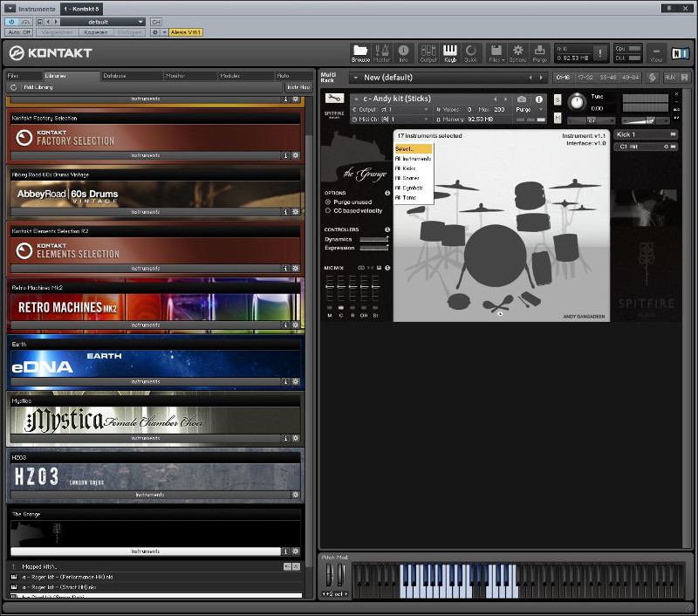Open info for Abbey Road 60s Drums
Image resolution: width=698 pixels, height=616 pixels.
coord(286,212)
